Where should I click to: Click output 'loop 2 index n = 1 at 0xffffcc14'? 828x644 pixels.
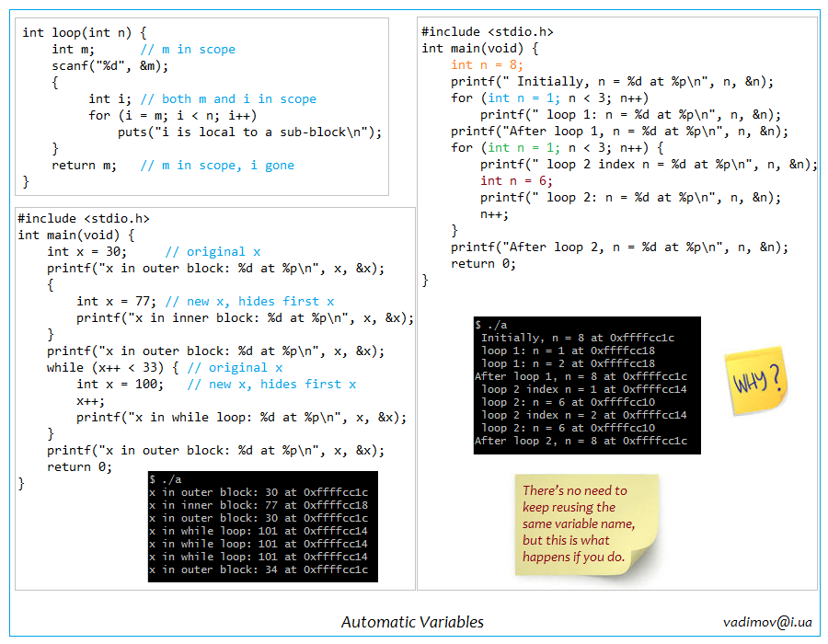pyautogui.click(x=584, y=389)
